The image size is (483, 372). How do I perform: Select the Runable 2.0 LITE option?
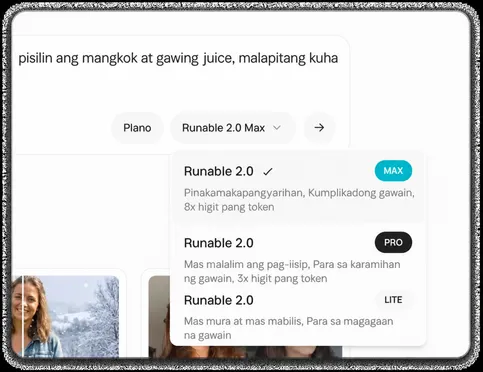pos(298,317)
